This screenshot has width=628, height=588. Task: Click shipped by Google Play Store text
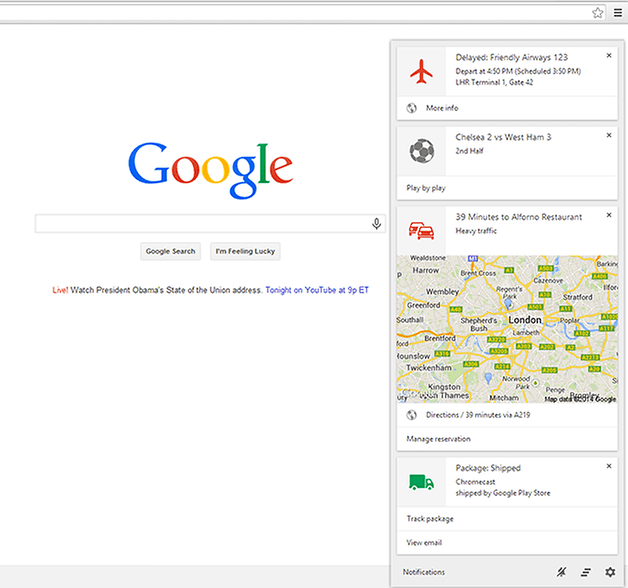click(x=503, y=493)
